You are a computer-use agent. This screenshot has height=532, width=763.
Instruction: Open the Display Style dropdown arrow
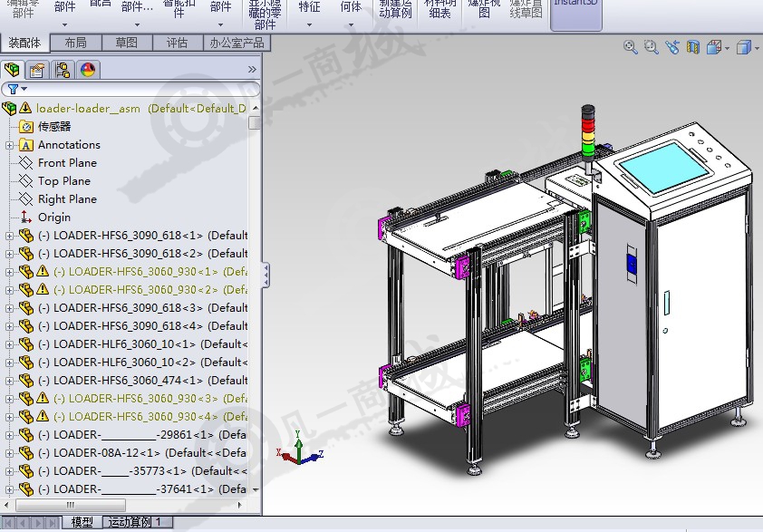757,48
